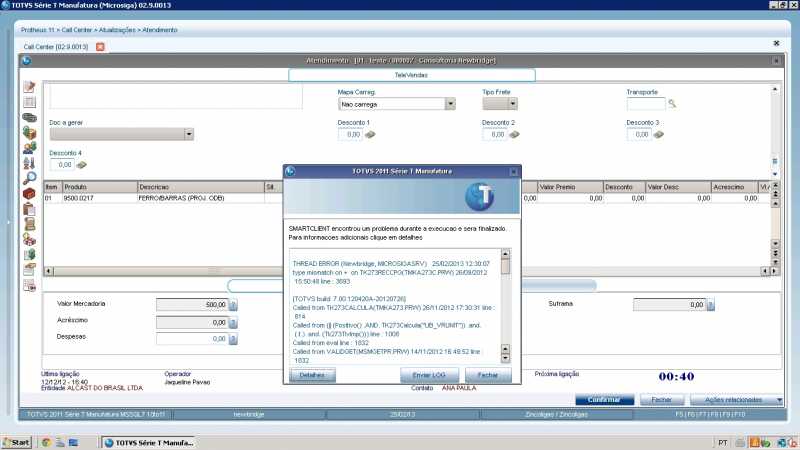Viewport: 800px width, 450px height.
Task: Select cell FERRO/BARRAS (PROJ. ODB)
Action: pos(201,198)
